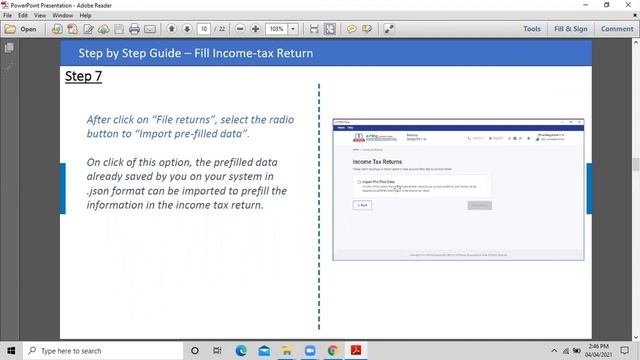The height and width of the screenshot is (360, 640).
Task: Print the document with the printer icon
Action: click(x=134, y=29)
